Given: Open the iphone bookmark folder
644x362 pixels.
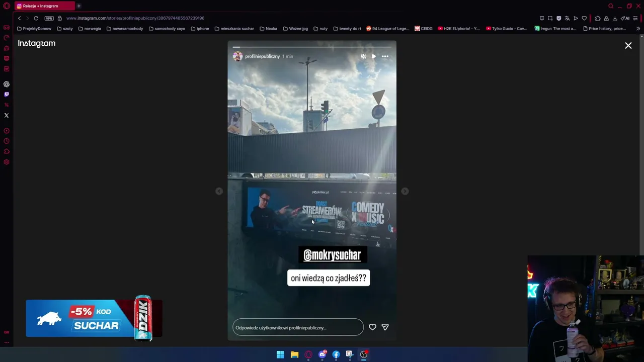Looking at the screenshot, I should click(x=200, y=29).
